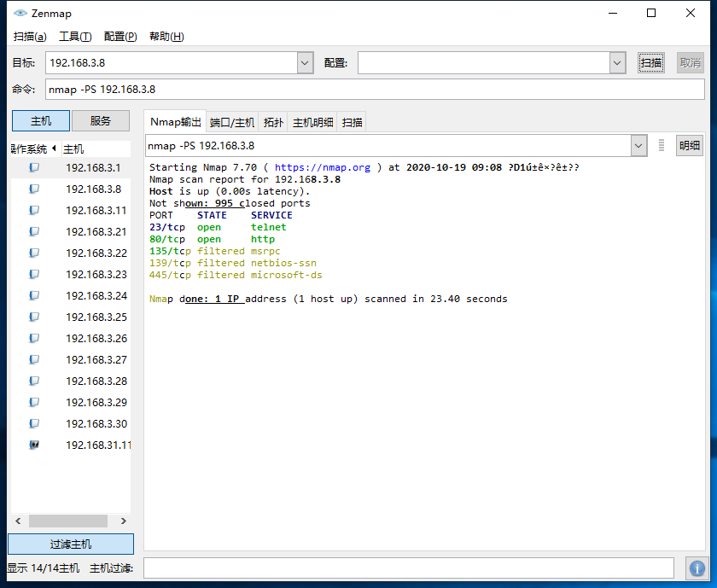Click the OS icon beside 192.168.3.26
717x588 pixels.
34,338
